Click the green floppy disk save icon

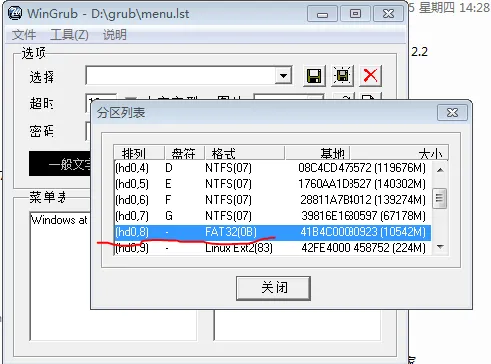[314, 76]
